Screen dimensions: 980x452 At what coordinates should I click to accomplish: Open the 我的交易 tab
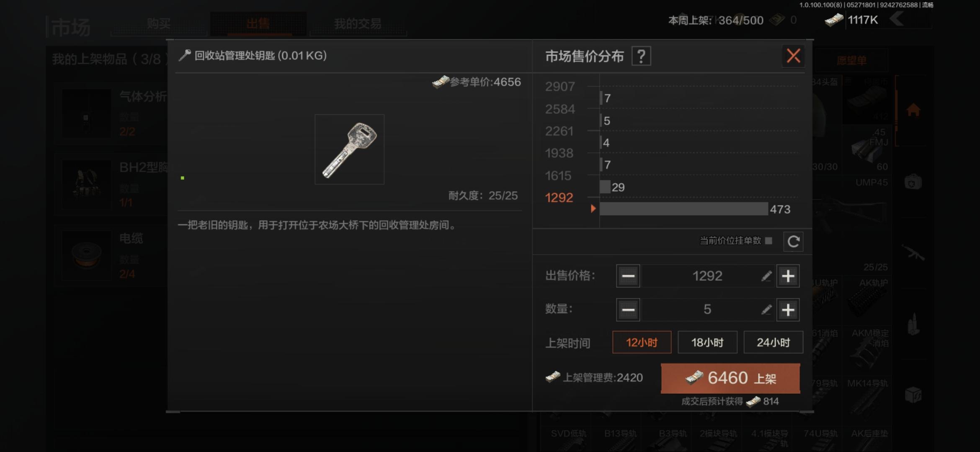[358, 23]
